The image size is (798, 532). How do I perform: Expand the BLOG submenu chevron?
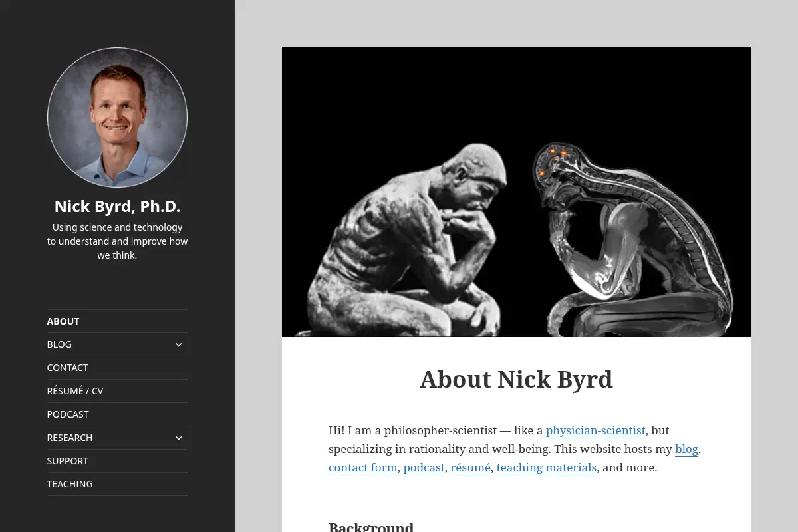pyautogui.click(x=178, y=344)
